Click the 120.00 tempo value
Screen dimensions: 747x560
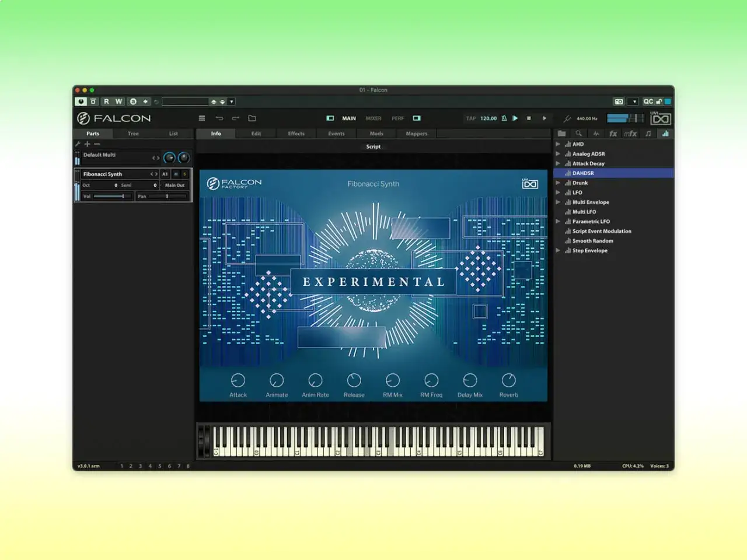point(488,118)
